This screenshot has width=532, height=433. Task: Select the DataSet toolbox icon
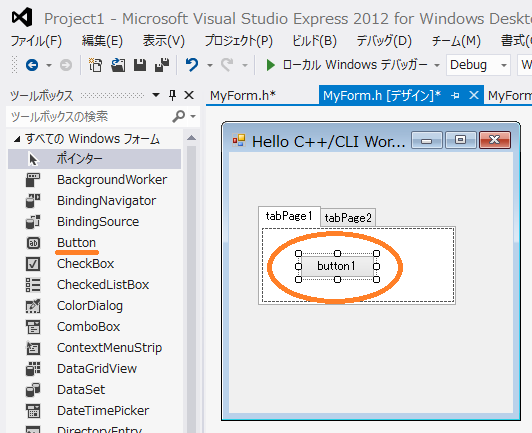33,390
